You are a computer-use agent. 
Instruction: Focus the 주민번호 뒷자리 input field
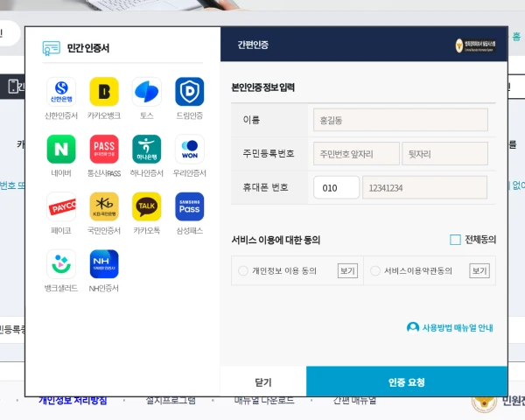click(x=444, y=154)
